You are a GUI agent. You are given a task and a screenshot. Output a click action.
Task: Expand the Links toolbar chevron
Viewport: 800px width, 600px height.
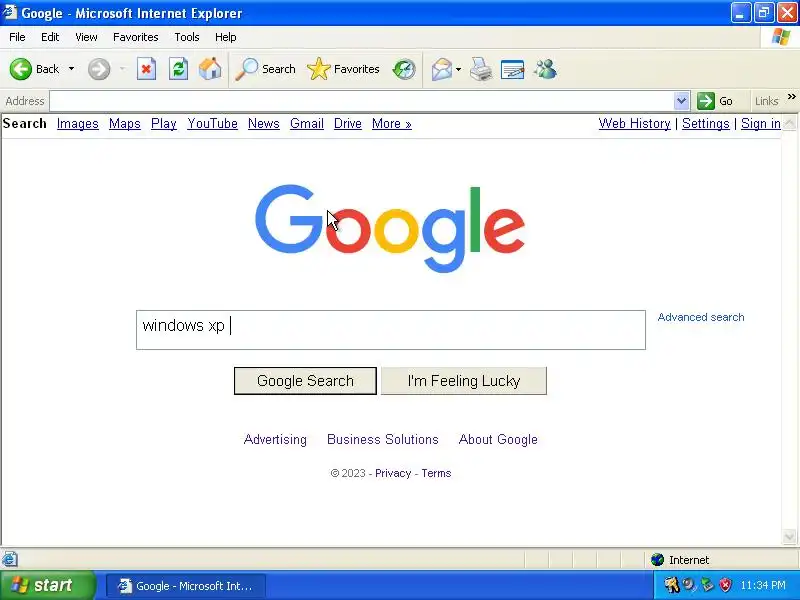pyautogui.click(x=791, y=96)
